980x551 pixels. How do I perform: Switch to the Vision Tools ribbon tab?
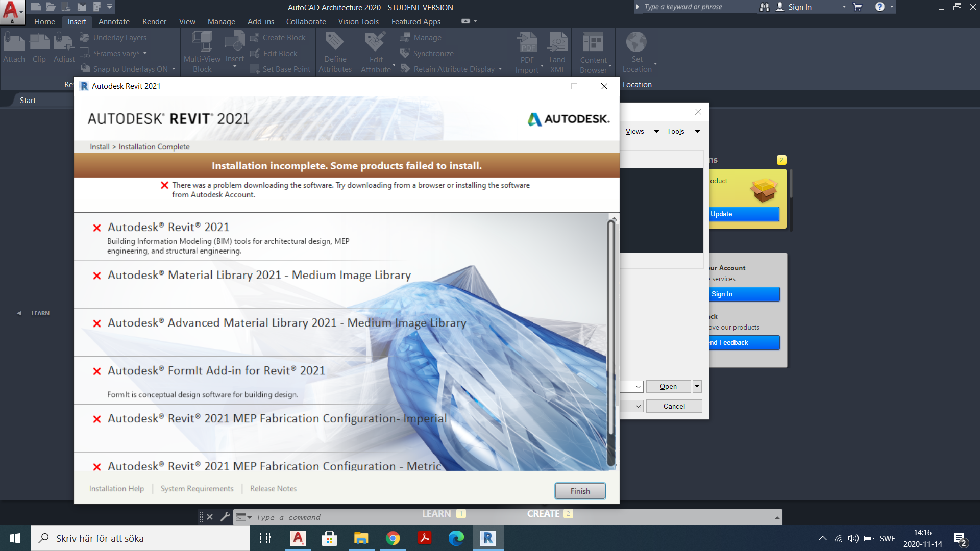[358, 21]
